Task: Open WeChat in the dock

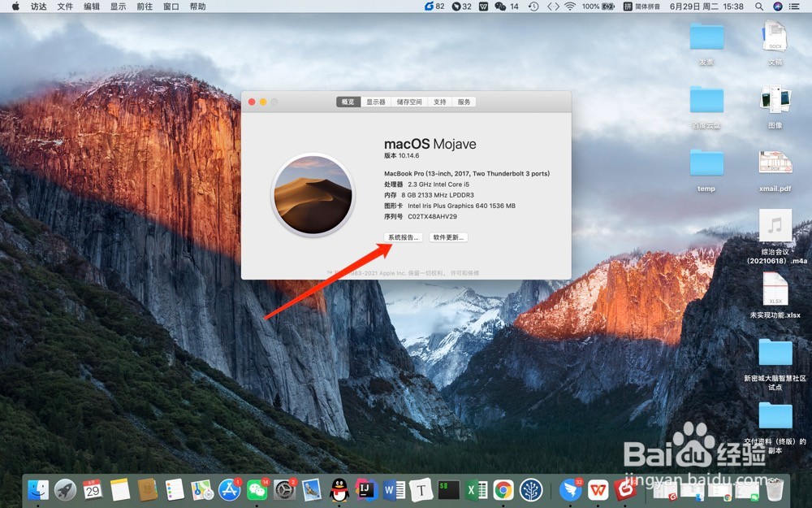Action: 257,490
